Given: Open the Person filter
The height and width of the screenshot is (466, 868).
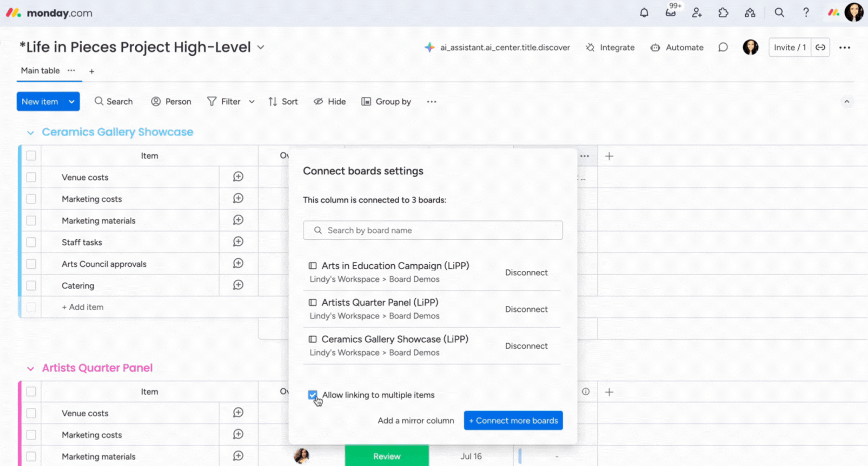Looking at the screenshot, I should [171, 101].
